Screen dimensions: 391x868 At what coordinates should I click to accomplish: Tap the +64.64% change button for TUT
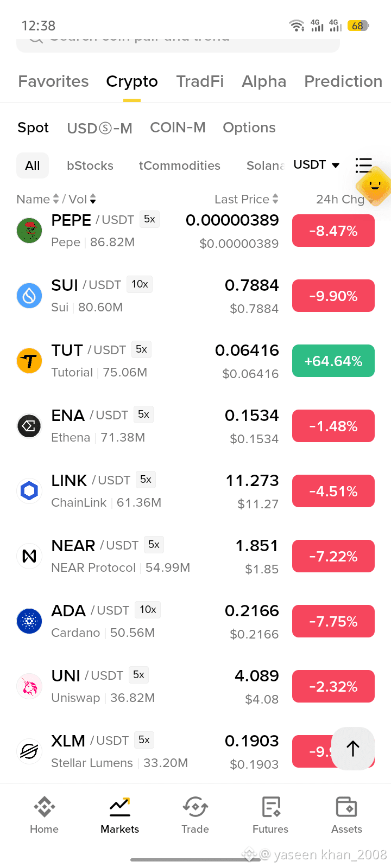(333, 361)
